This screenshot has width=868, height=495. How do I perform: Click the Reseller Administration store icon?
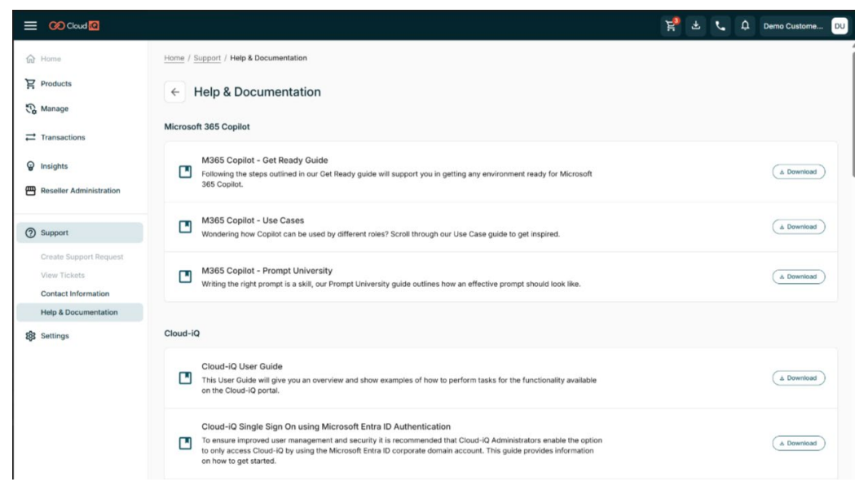(30, 191)
